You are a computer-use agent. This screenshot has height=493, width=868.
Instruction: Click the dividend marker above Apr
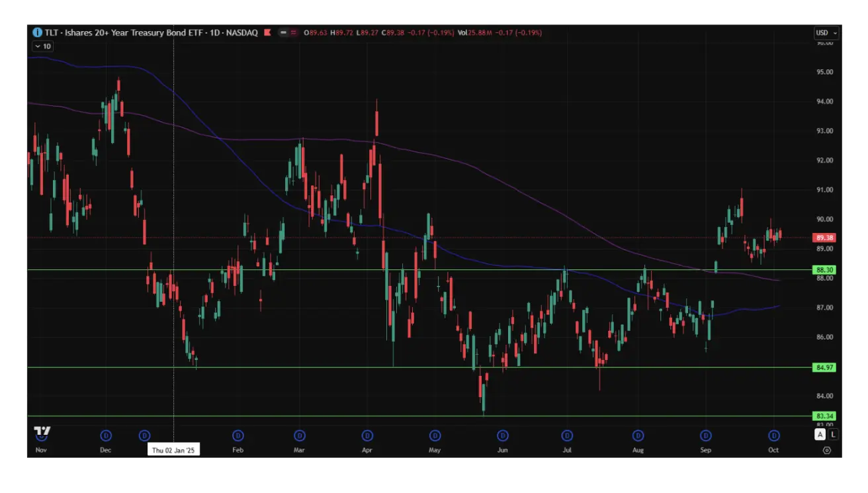click(x=367, y=435)
